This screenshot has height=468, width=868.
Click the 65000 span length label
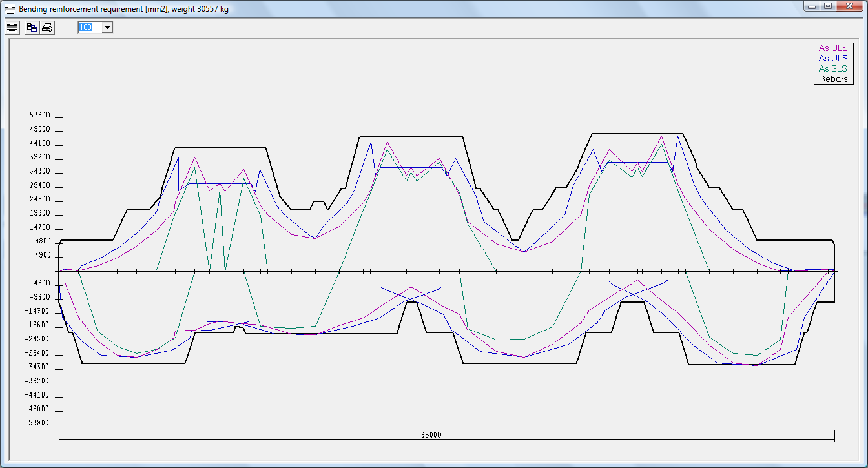pyautogui.click(x=431, y=435)
